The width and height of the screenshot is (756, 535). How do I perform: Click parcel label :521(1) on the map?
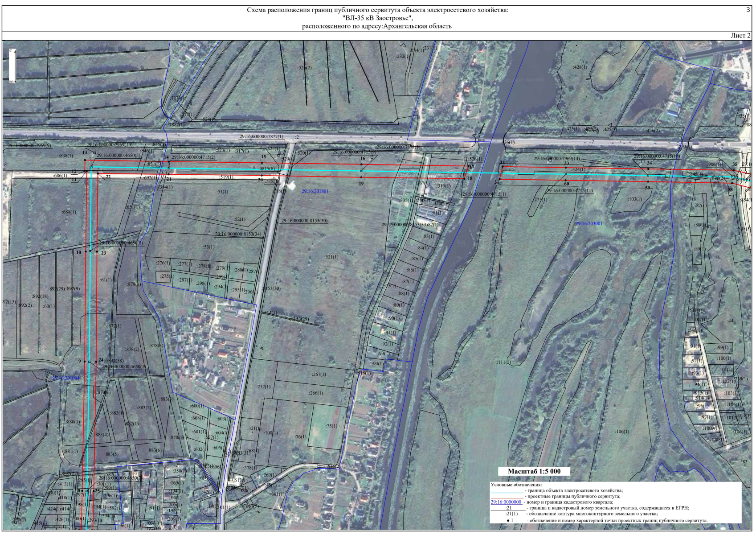[x=331, y=257]
